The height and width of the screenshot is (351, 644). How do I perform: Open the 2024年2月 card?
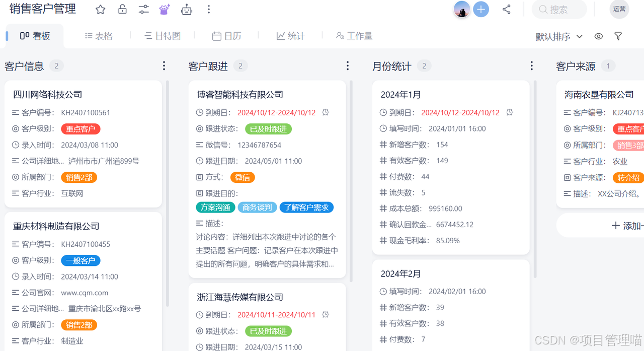(x=451, y=305)
